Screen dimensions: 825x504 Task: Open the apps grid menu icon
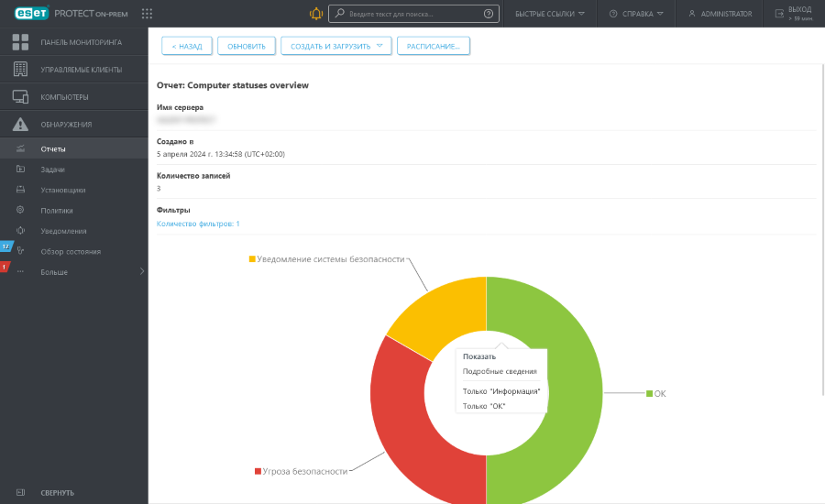pos(147,14)
